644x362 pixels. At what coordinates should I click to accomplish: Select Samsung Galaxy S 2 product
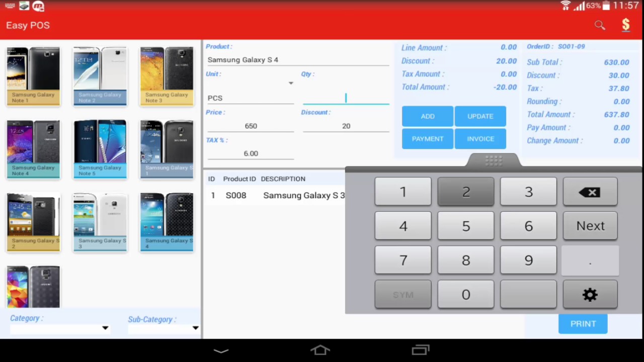pyautogui.click(x=33, y=222)
